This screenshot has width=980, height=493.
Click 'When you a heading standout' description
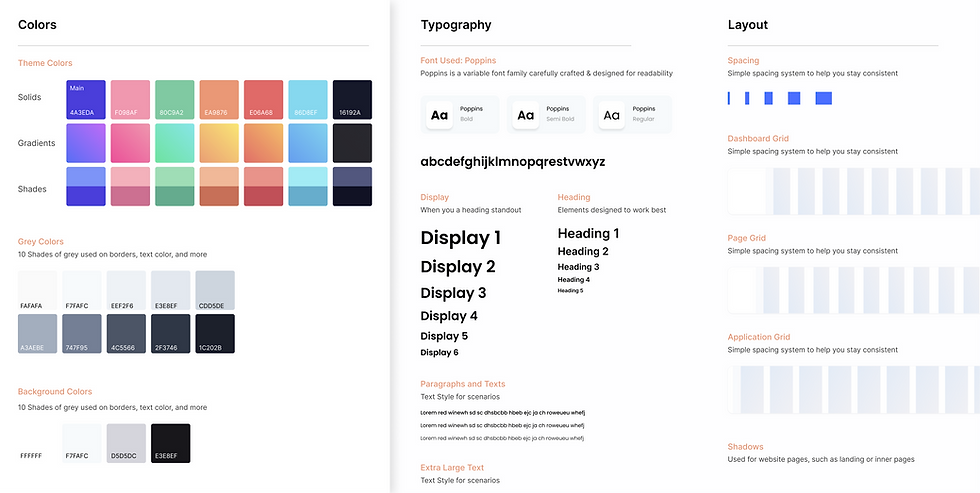click(x=471, y=210)
